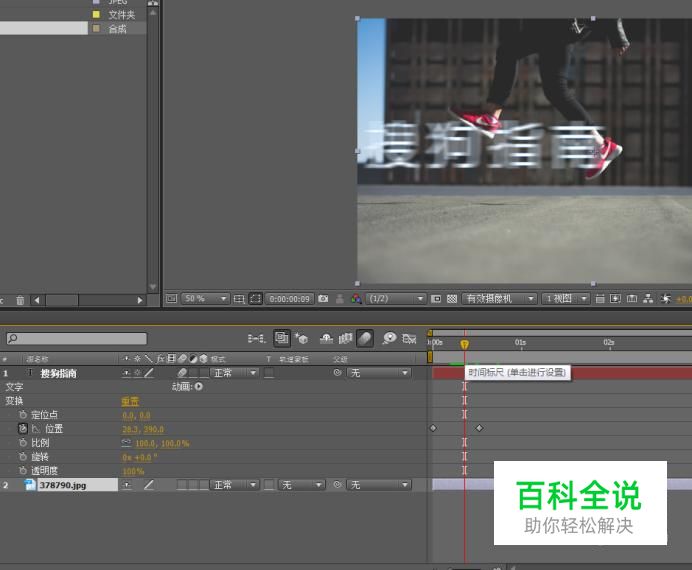Click parent pick whip on 378790.jpg layer

point(338,485)
